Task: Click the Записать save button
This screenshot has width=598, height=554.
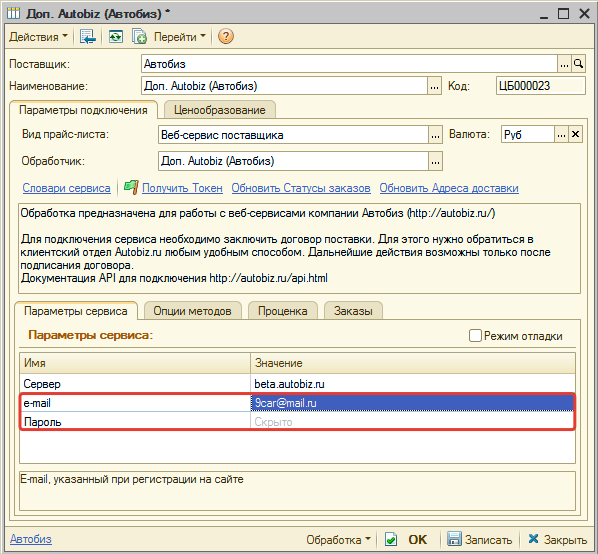Action: pos(479,539)
